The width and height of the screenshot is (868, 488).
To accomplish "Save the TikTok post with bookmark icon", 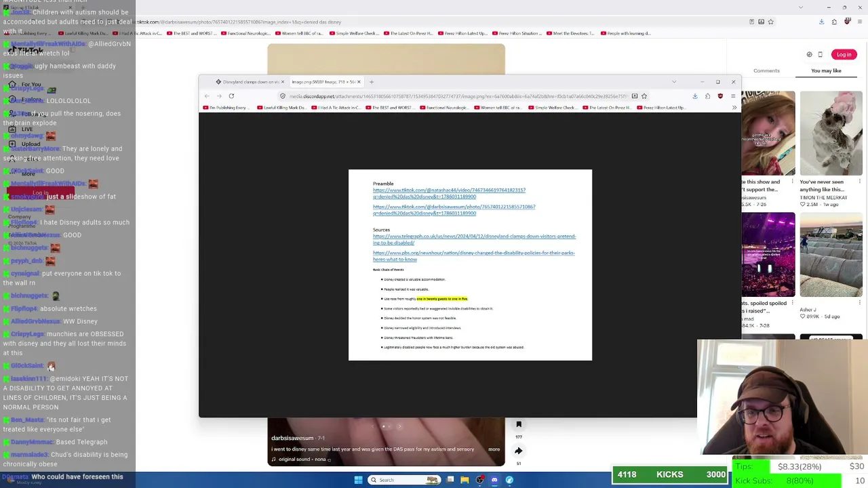I will coord(519,425).
